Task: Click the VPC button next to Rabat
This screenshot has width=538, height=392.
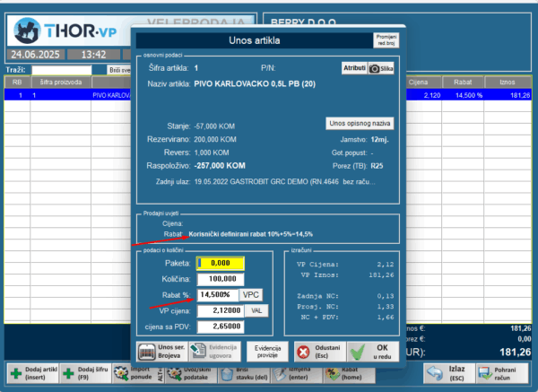Action: pos(251,294)
